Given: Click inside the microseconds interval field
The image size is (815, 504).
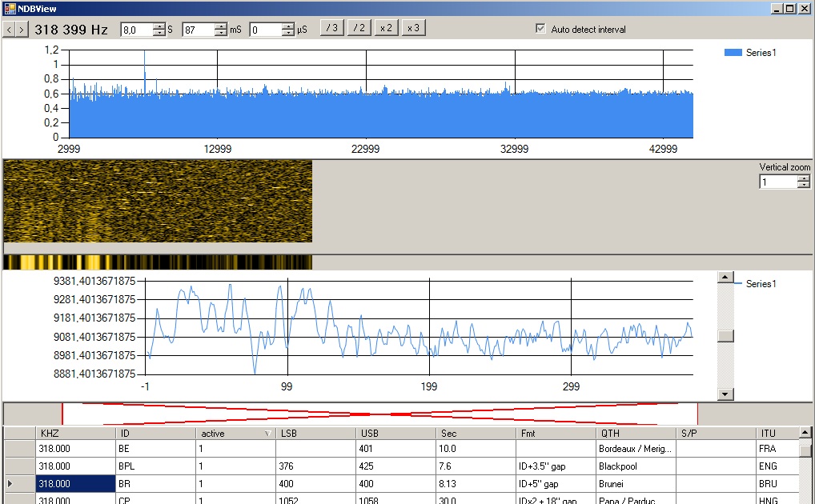Looking at the screenshot, I should 265,30.
